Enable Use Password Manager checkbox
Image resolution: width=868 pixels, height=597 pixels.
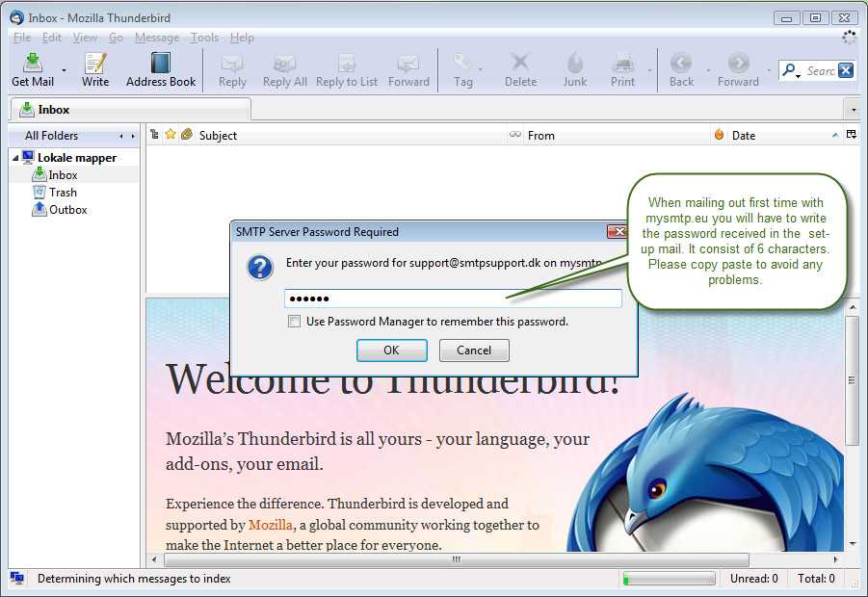(x=295, y=322)
